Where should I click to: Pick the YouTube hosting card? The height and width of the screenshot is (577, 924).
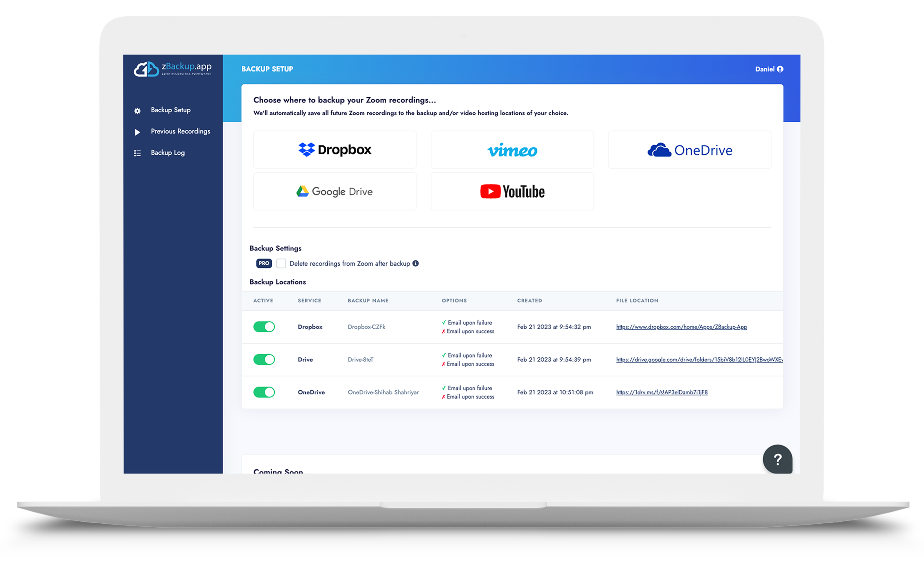[x=512, y=192]
